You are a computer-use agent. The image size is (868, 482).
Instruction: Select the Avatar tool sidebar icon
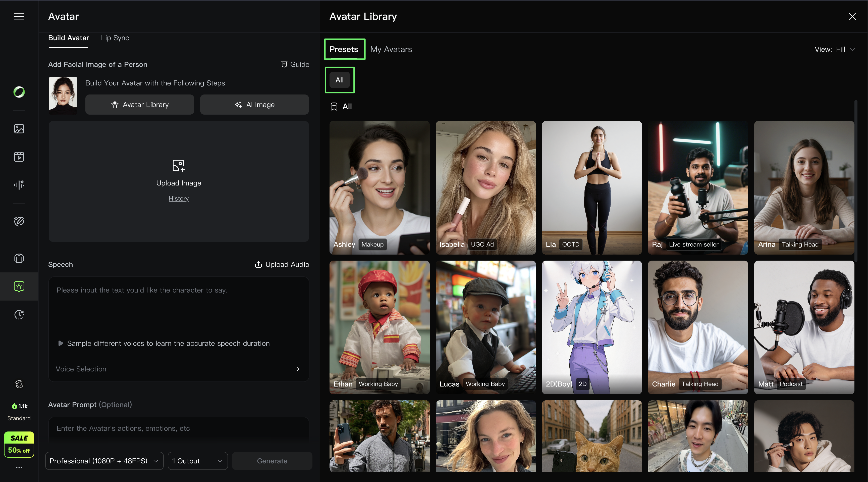[x=19, y=286]
